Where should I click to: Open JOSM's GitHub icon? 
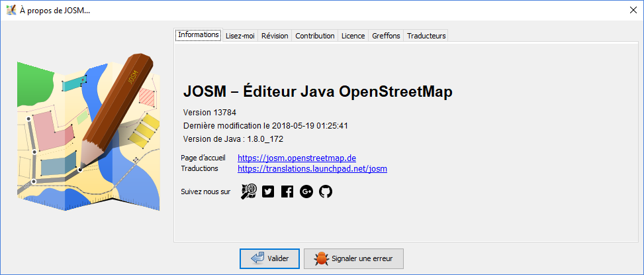pyautogui.click(x=325, y=192)
